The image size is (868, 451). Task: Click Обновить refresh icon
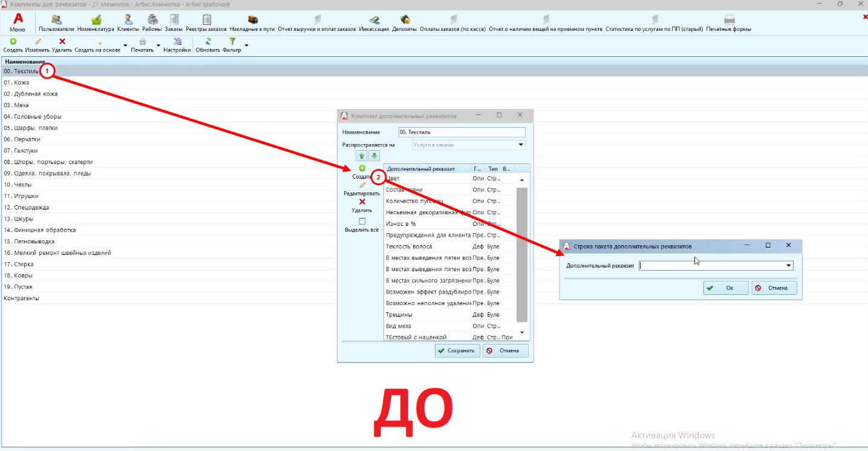[x=207, y=45]
